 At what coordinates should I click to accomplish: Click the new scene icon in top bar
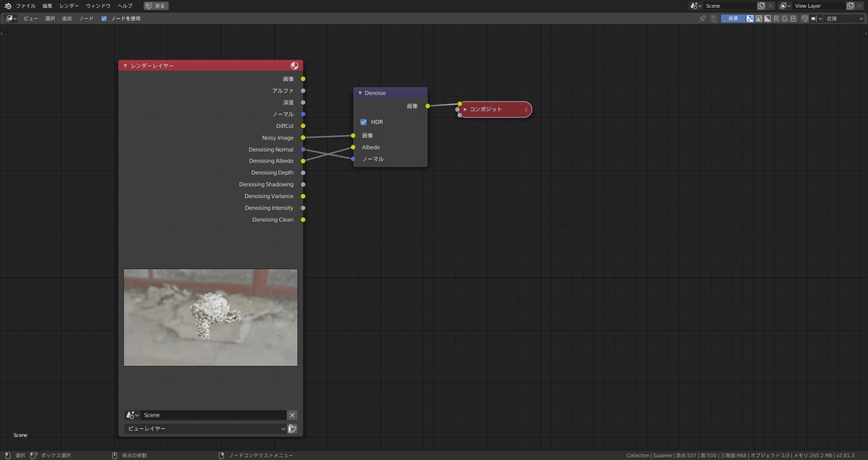(761, 5)
